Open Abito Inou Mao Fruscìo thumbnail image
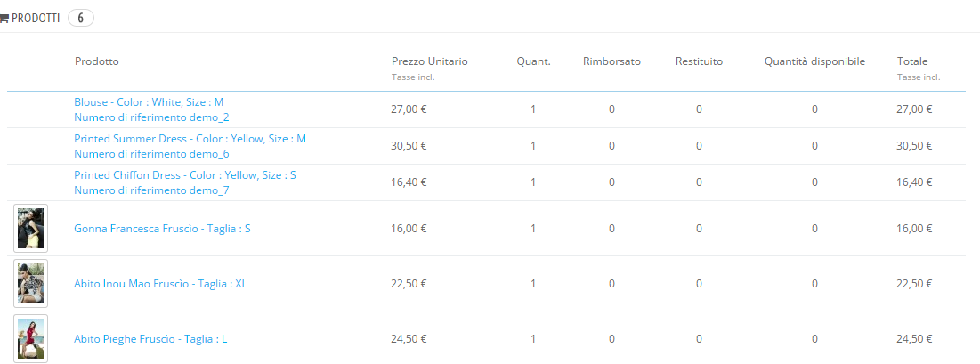This screenshot has height=364, width=980. (31, 284)
